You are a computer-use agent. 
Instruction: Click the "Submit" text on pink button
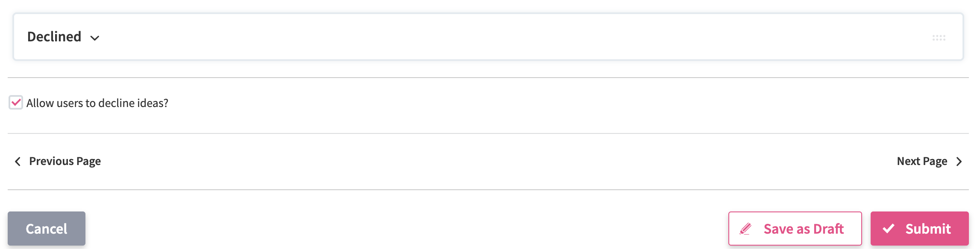[x=928, y=229]
